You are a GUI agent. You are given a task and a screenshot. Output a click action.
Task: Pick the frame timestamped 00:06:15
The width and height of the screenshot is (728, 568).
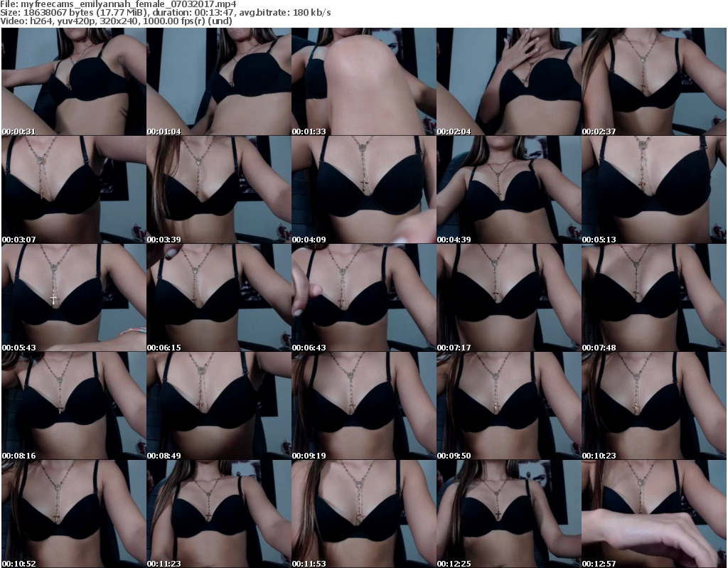219,298
